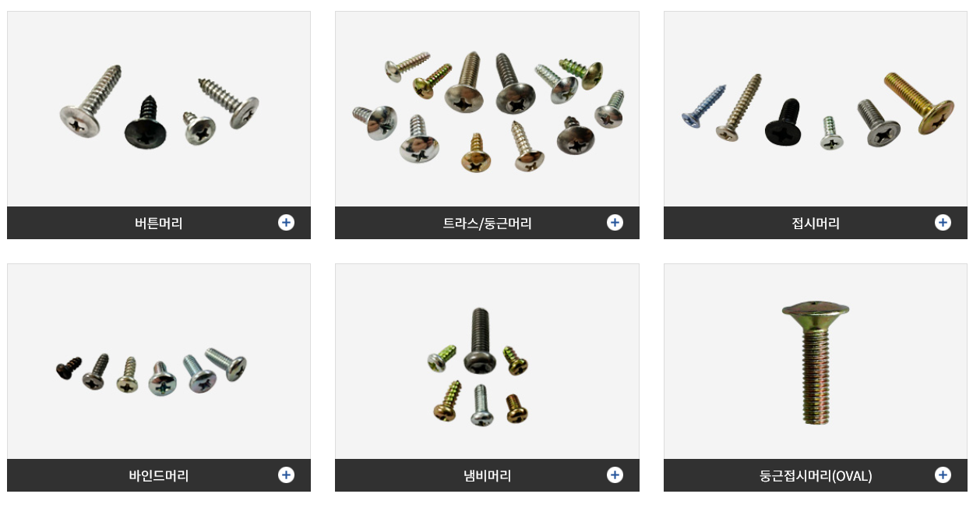
Task: Click the black screw in 접시머리 image
Action: click(x=784, y=122)
